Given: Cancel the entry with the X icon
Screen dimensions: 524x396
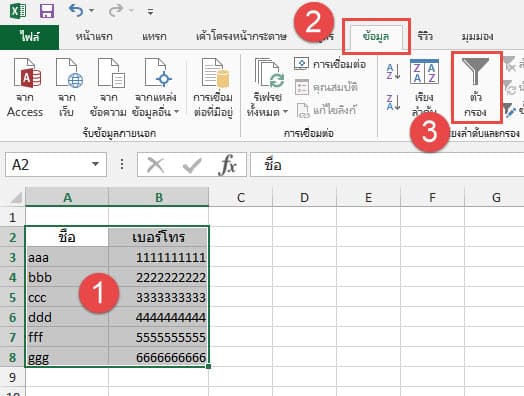Looking at the screenshot, I should [x=156, y=165].
